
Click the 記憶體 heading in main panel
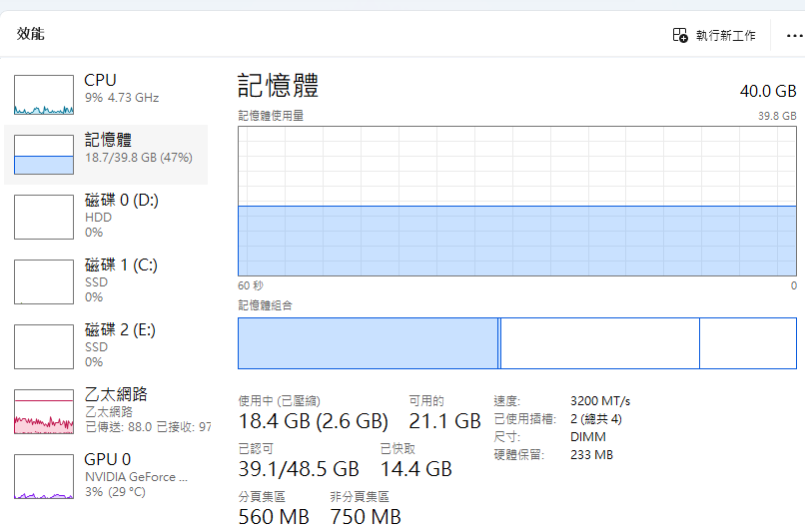(279, 85)
